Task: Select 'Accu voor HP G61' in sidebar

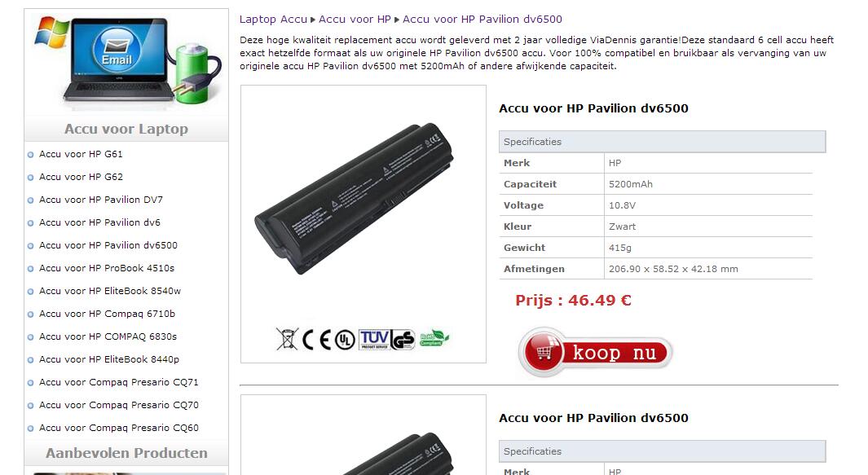Action: click(x=81, y=154)
